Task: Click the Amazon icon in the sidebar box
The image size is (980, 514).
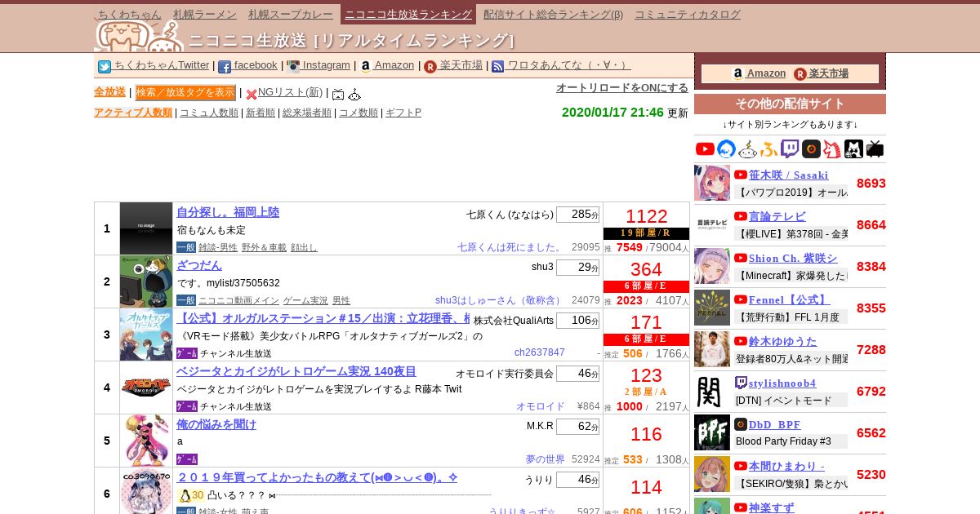Action: click(x=738, y=74)
